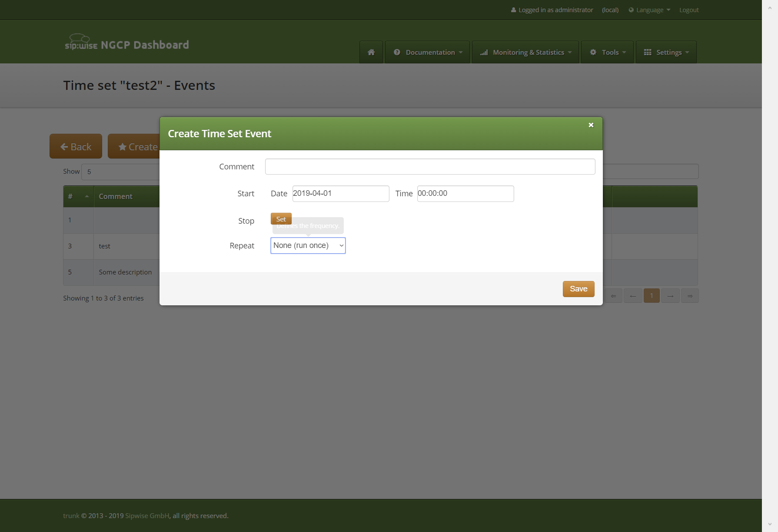This screenshot has height=532, width=778.
Task: Open the Repeat frequency dropdown
Action: pos(308,245)
